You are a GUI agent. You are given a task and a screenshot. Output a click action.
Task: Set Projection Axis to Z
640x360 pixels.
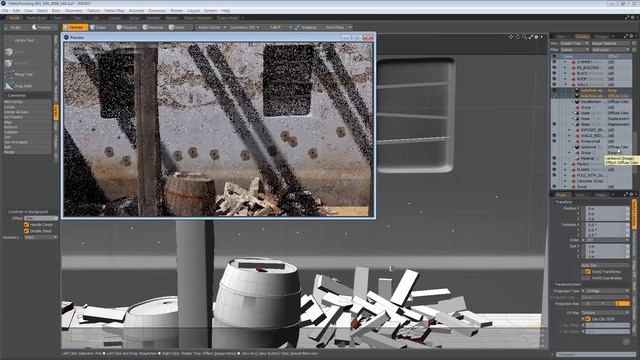(622, 304)
